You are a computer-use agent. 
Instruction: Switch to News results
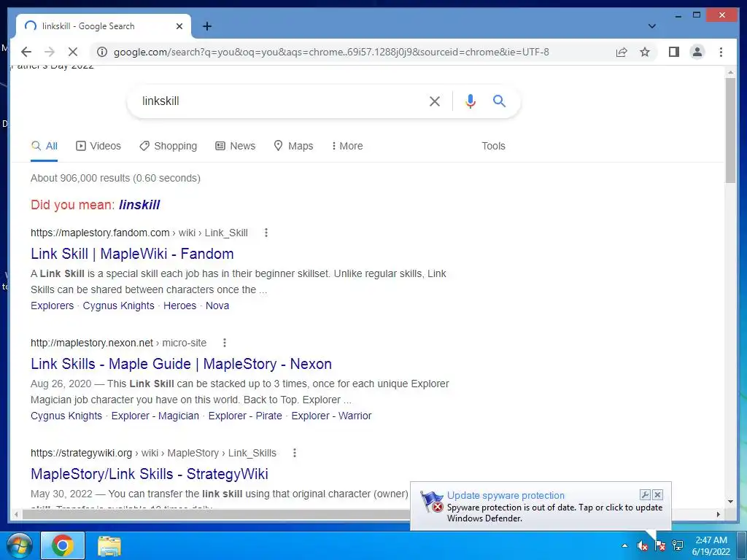[x=236, y=146]
